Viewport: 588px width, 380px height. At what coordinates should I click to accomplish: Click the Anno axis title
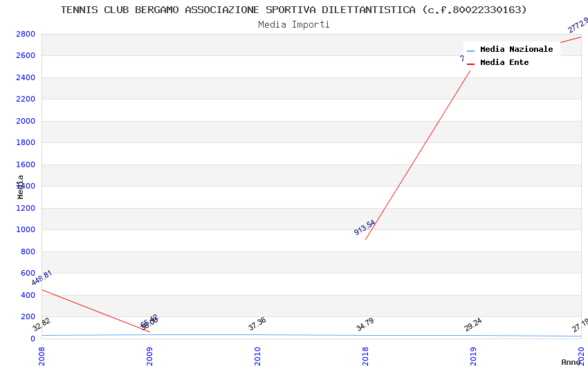(x=571, y=362)
